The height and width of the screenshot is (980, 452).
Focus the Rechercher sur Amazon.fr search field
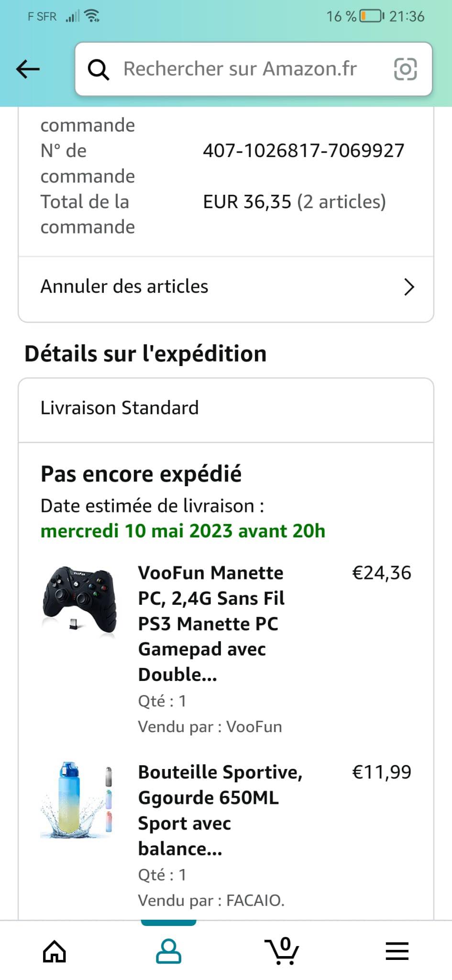pyautogui.click(x=240, y=69)
